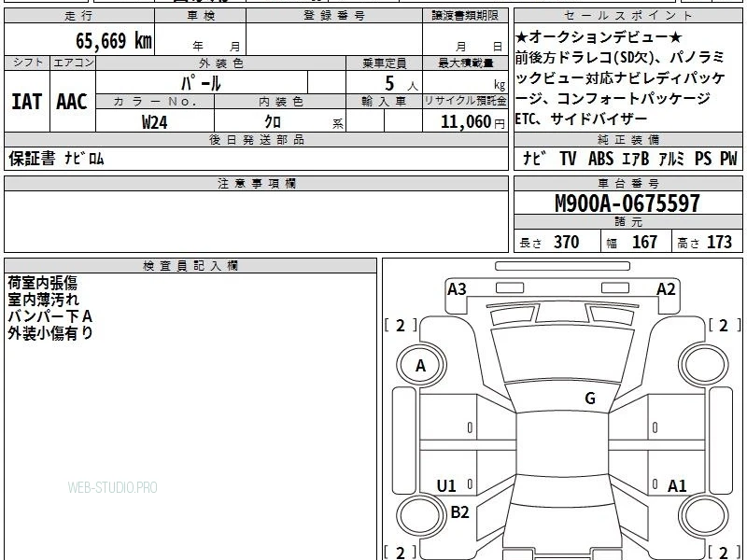Select the IAT shift type text
747x560 pixels.
pos(27,102)
